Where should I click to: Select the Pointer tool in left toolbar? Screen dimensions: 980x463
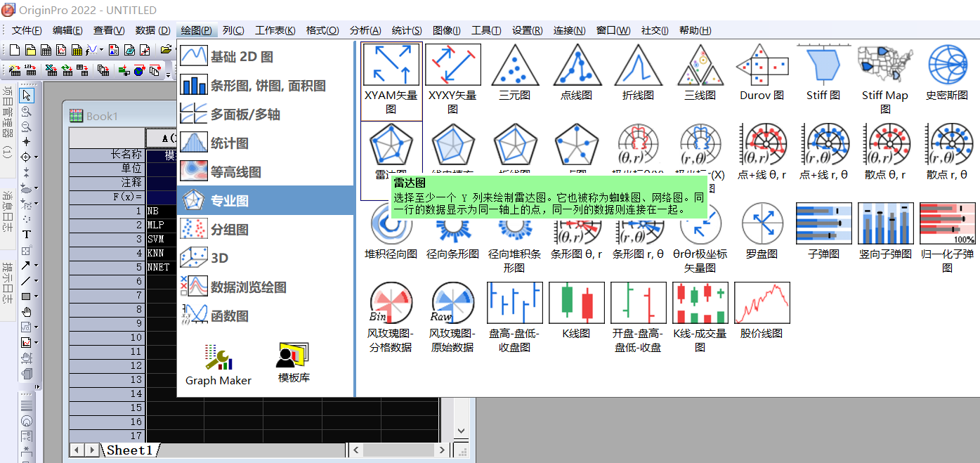pos(27,95)
